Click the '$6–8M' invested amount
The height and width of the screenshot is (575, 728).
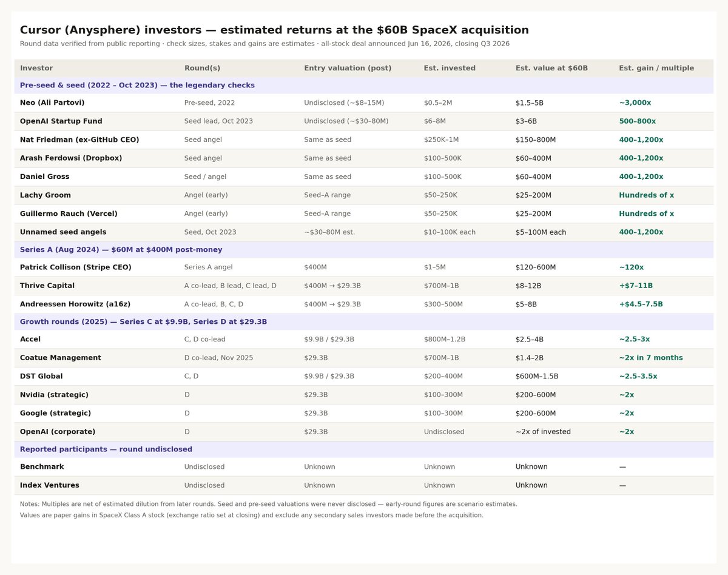click(435, 121)
